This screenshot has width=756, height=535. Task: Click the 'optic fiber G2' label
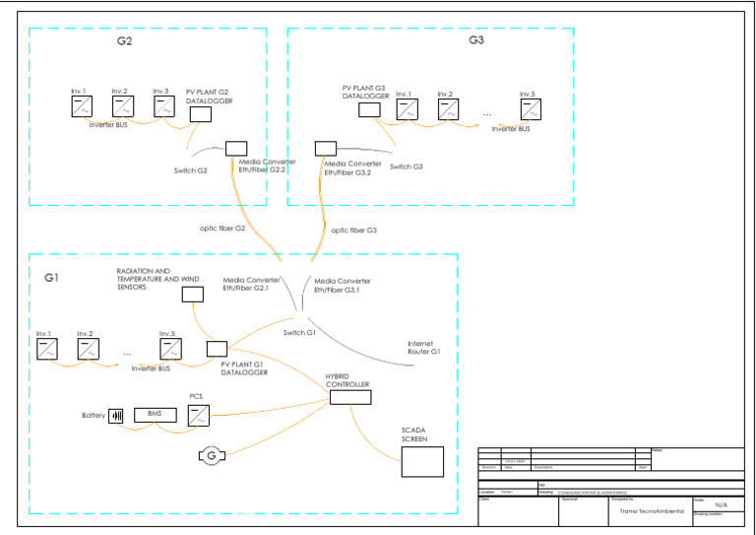222,229
